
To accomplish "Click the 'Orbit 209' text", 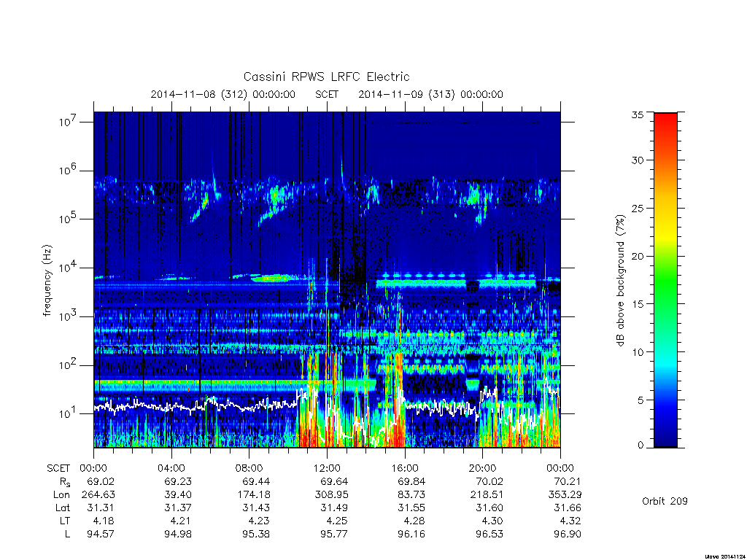I will (665, 501).
